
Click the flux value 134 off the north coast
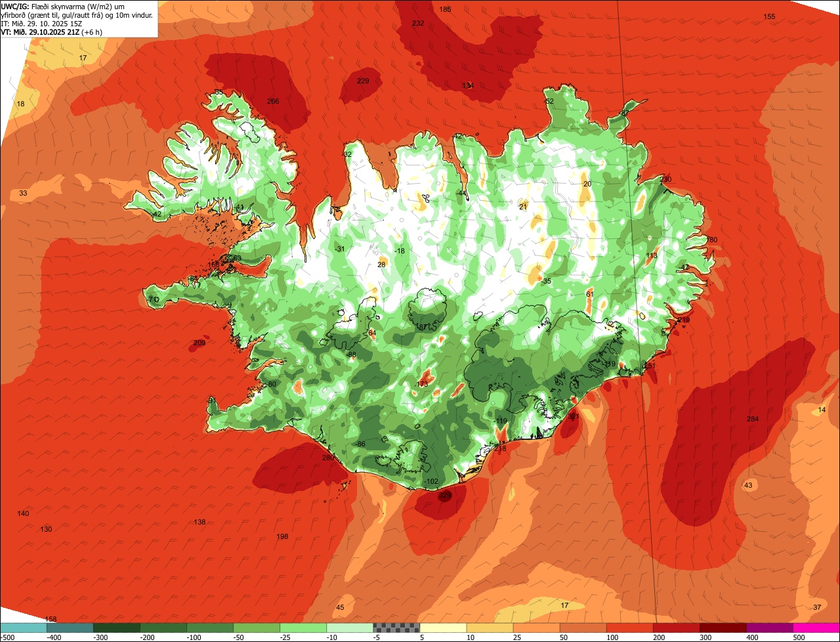(x=468, y=86)
